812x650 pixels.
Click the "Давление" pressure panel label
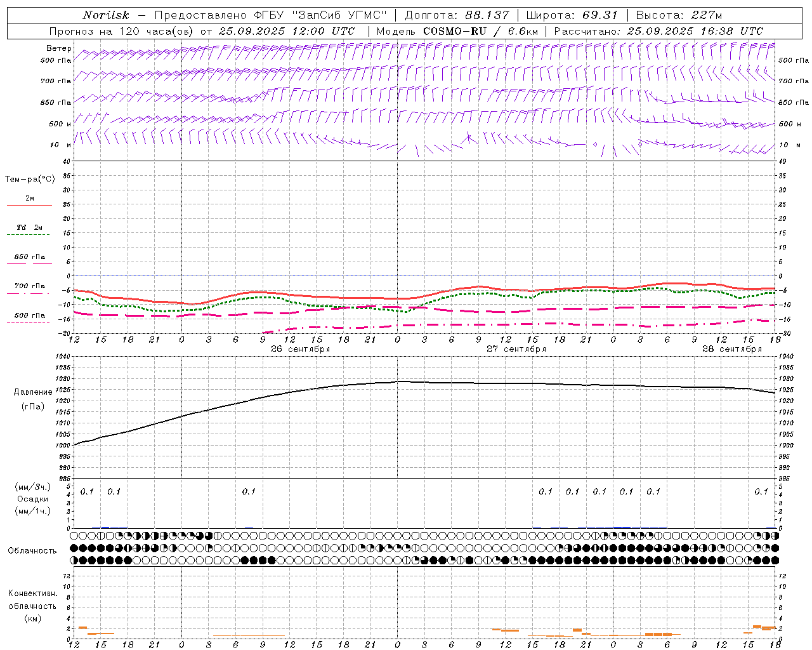33,392
